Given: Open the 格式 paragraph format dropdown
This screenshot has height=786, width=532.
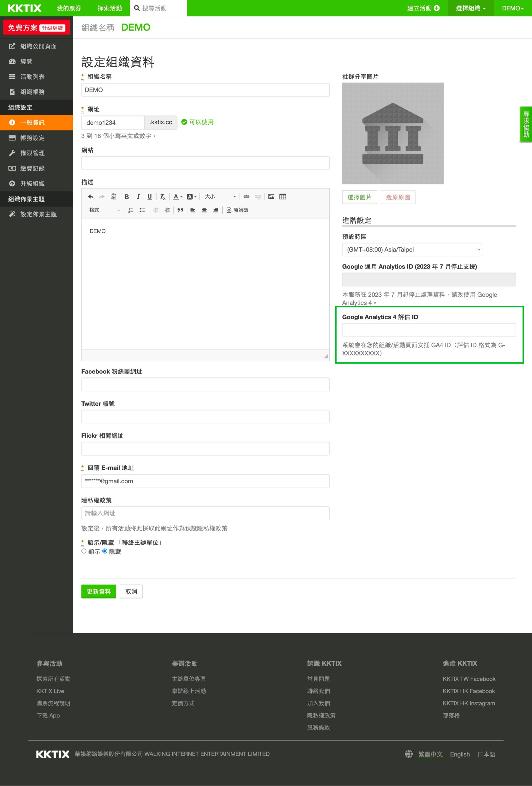Looking at the screenshot, I should tap(105, 210).
